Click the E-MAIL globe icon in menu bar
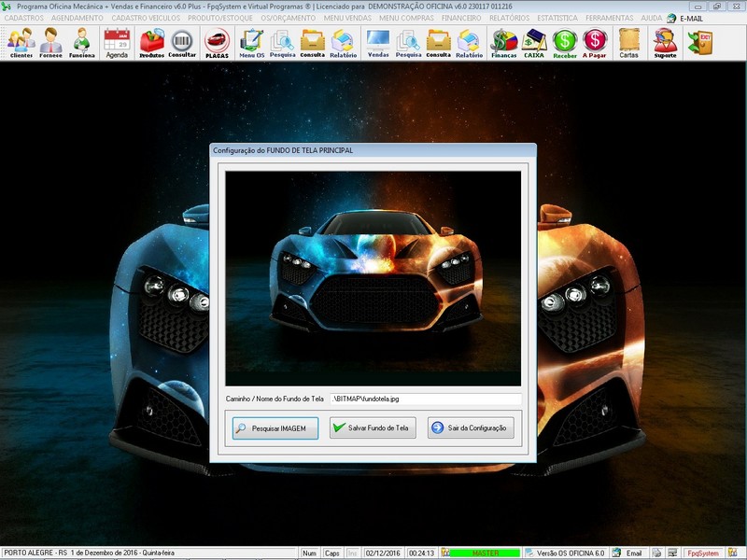The width and height of the screenshot is (747, 560). [x=671, y=18]
